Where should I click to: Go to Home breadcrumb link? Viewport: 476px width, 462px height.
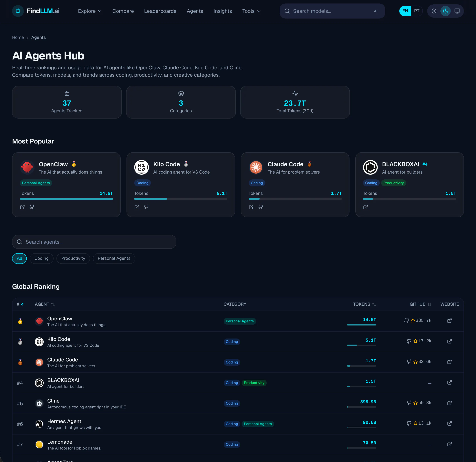pos(18,37)
